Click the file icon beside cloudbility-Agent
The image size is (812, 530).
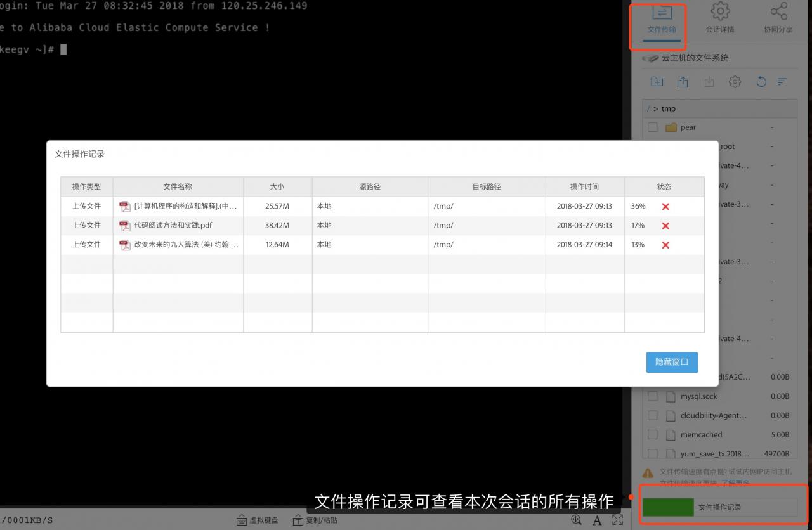pyautogui.click(x=671, y=416)
